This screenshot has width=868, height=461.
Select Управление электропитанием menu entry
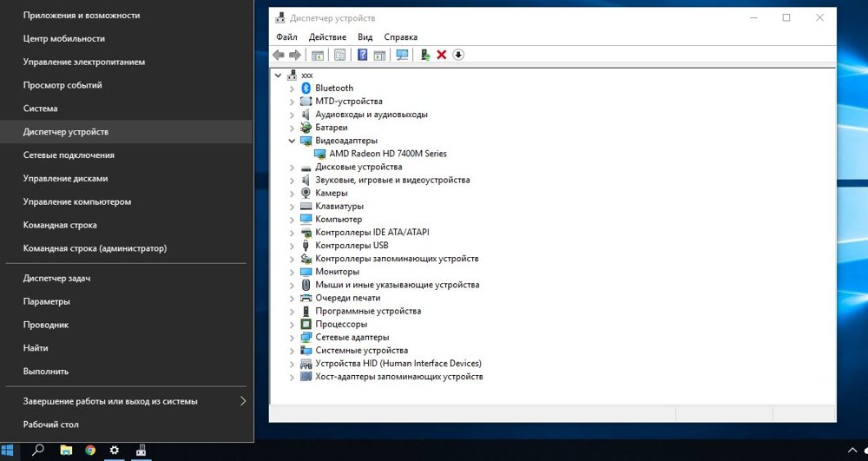pyautogui.click(x=127, y=62)
